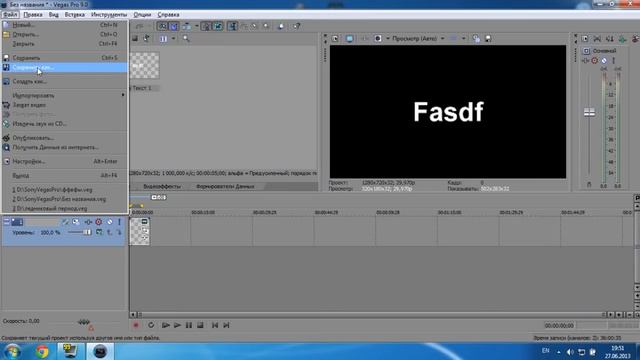640x360 pixels.
Task: Open the Опции menu
Action: 142,14
